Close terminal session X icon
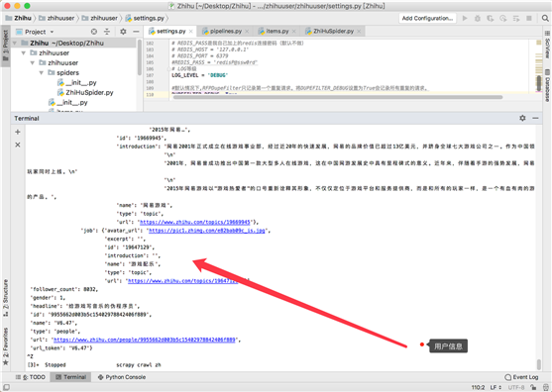Screen dimensions: 552x392 [x=18, y=145]
